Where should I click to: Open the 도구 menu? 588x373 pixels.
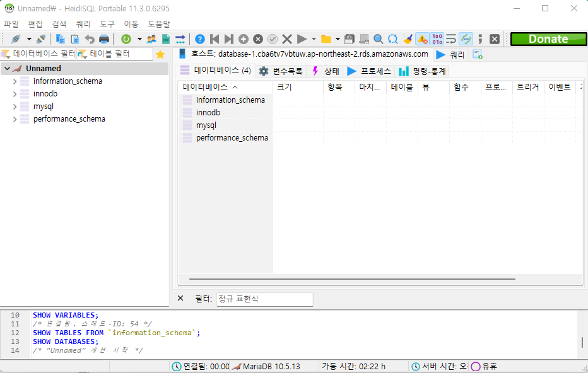pyautogui.click(x=107, y=24)
